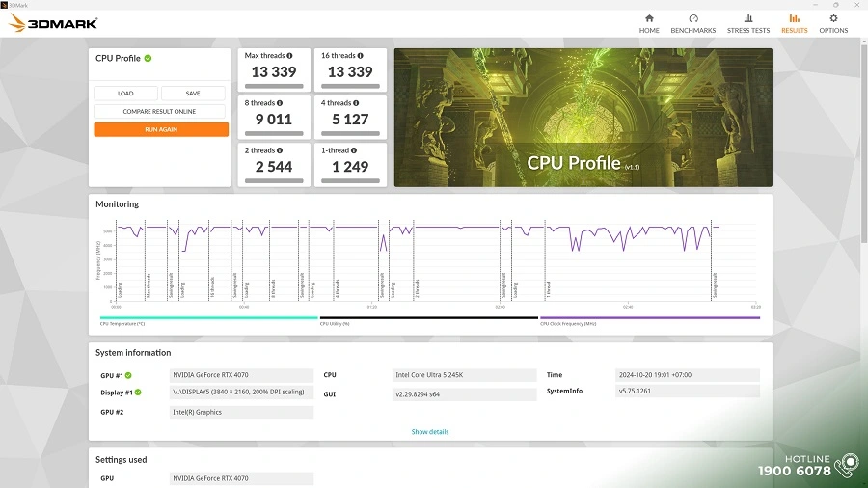Click the 1-thread score 1 249
Image resolution: width=868 pixels, height=488 pixels.
350,167
